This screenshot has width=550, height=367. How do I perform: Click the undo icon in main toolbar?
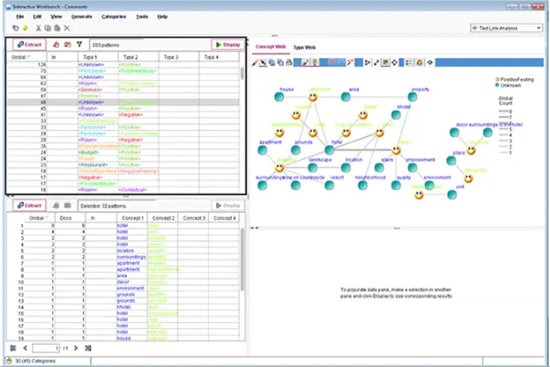(16, 28)
